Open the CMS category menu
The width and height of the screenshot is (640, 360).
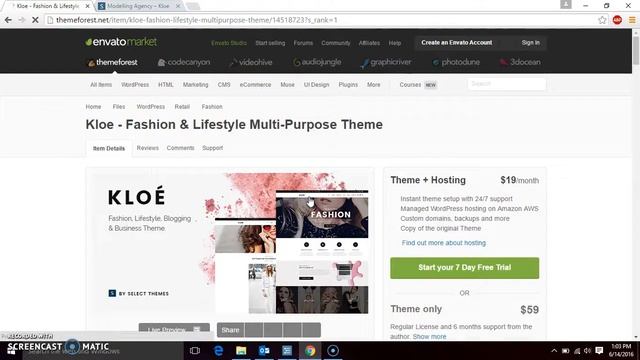click(224, 84)
